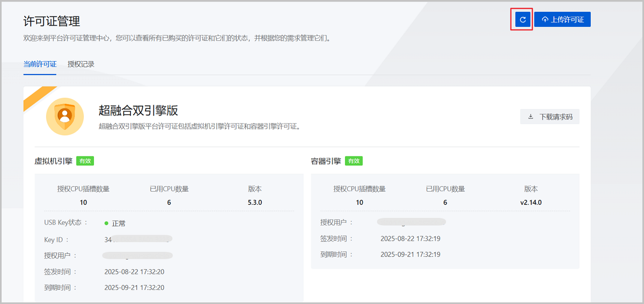This screenshot has height=304, width=644.
Task: Click the version value v2.14.0
Action: [531, 202]
